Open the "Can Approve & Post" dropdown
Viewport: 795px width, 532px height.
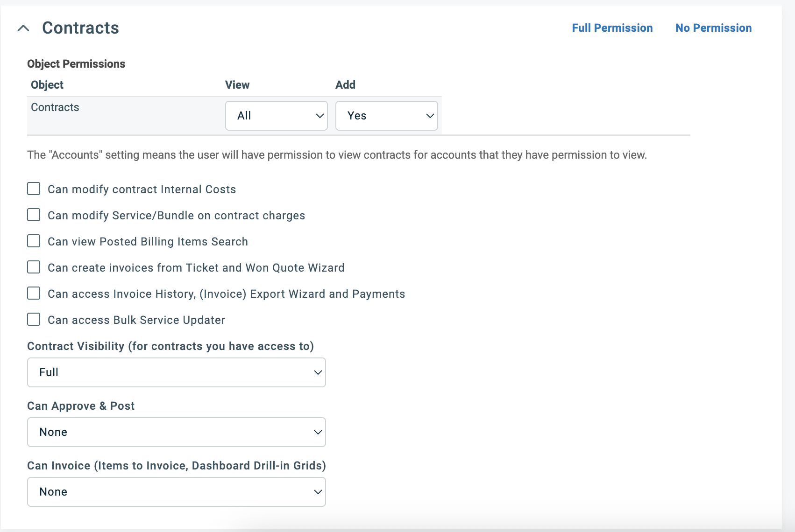click(176, 432)
